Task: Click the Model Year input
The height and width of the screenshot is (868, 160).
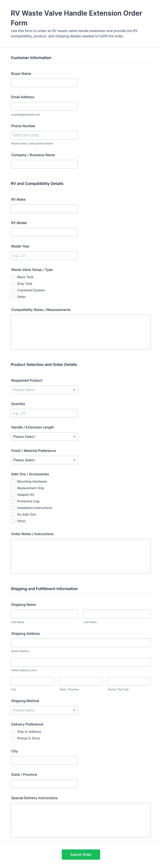Action: pyautogui.click(x=44, y=255)
